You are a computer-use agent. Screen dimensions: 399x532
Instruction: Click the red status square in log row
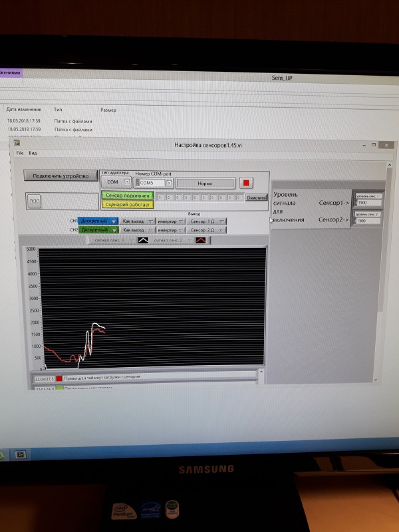tap(59, 378)
